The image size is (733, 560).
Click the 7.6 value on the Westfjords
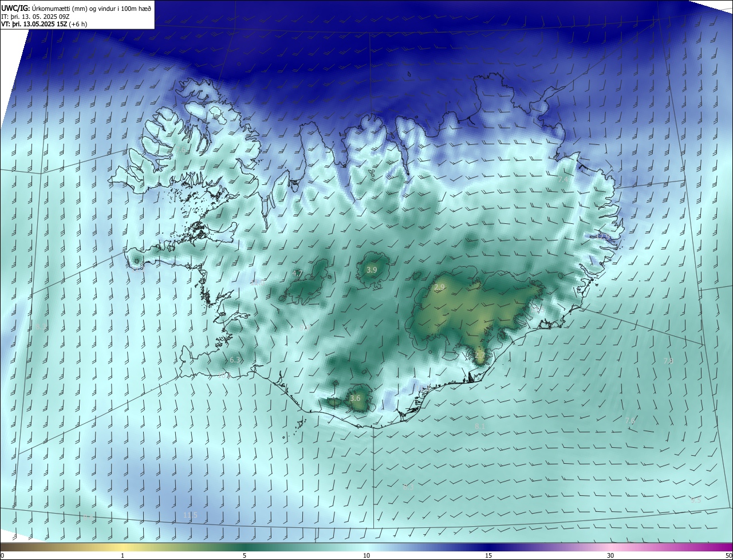[181, 149]
